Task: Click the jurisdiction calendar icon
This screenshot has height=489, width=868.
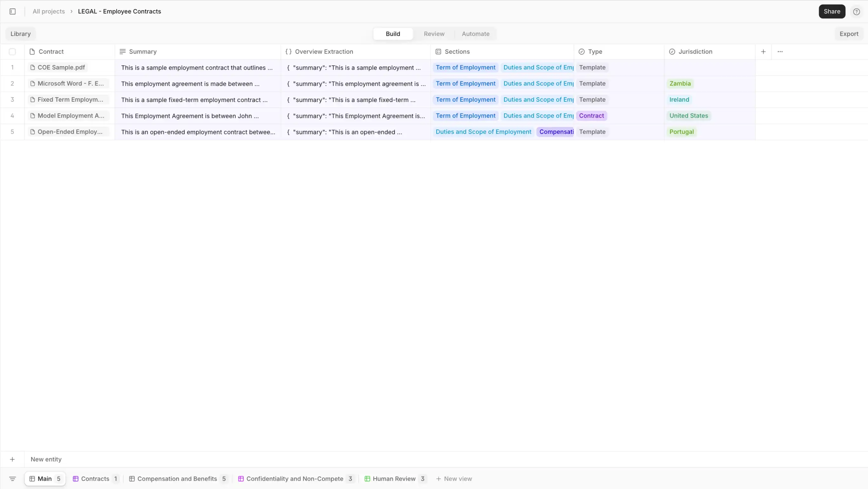Action: (672, 51)
